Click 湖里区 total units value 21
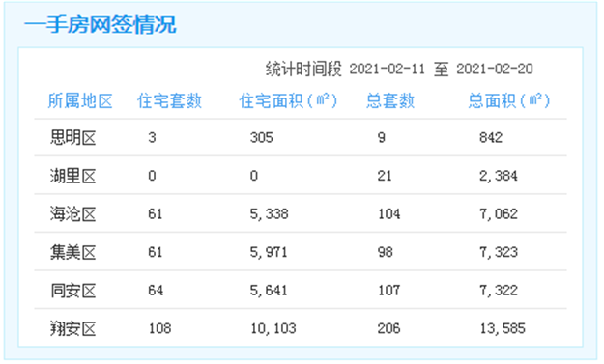The height and width of the screenshot is (364, 604). coord(385,176)
